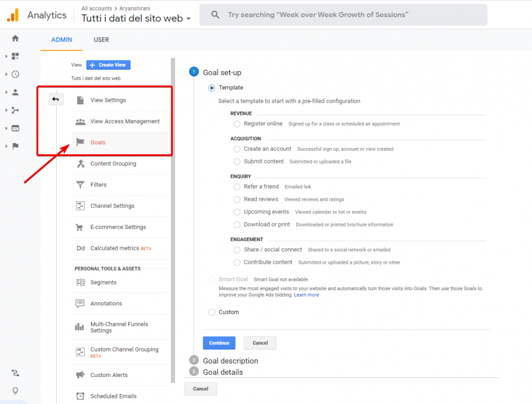Open the Realtime clock icon in sidebar
The height and width of the screenshot is (404, 532).
click(x=15, y=74)
